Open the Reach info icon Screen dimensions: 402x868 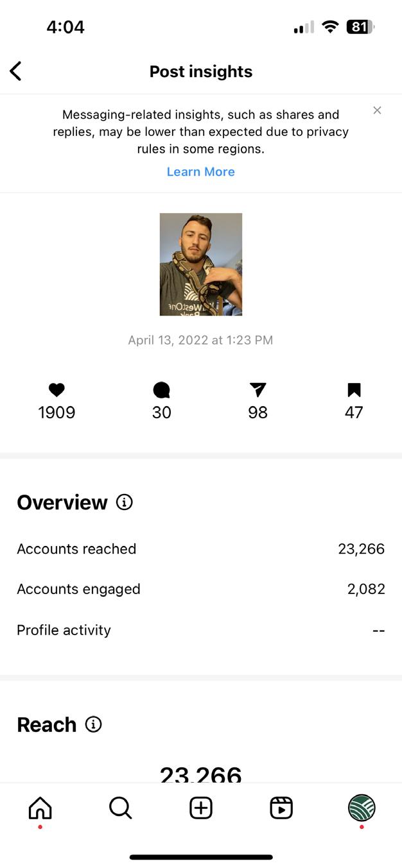point(94,724)
